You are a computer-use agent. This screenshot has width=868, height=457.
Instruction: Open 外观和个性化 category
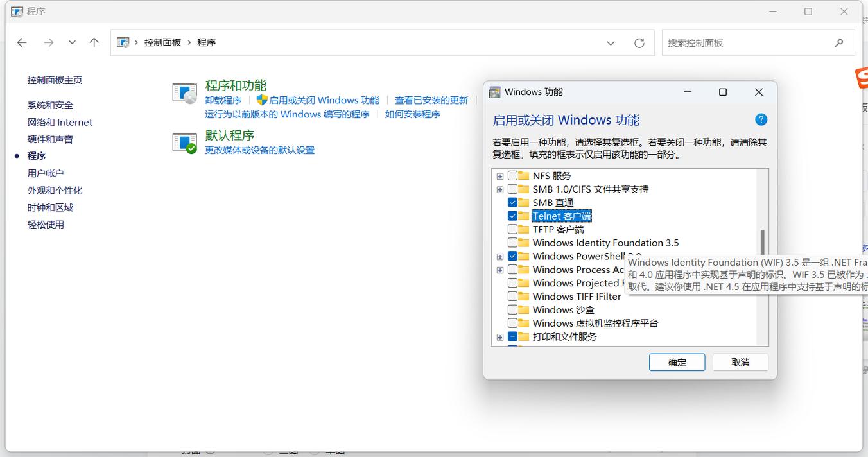[55, 191]
